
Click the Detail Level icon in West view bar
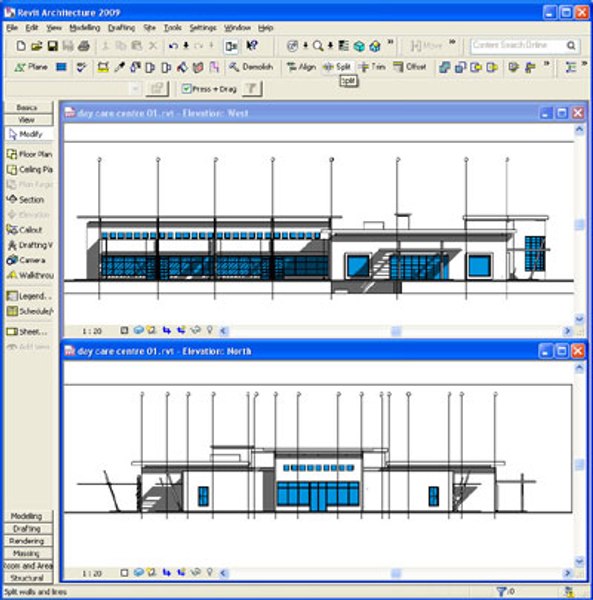(124, 330)
